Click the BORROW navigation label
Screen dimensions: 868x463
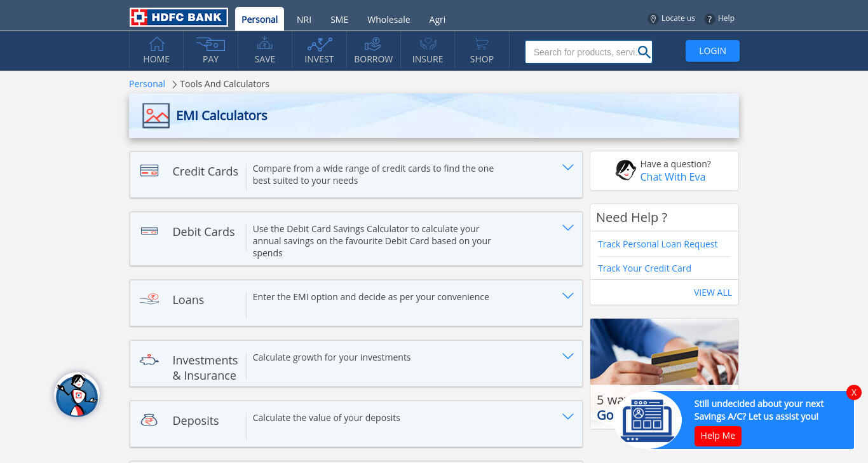click(374, 59)
